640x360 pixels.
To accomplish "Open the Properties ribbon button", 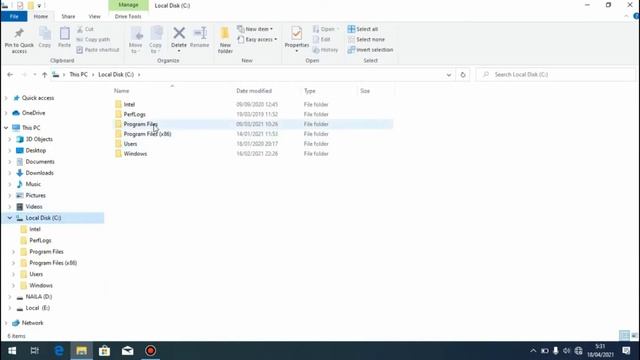I will click(x=297, y=38).
